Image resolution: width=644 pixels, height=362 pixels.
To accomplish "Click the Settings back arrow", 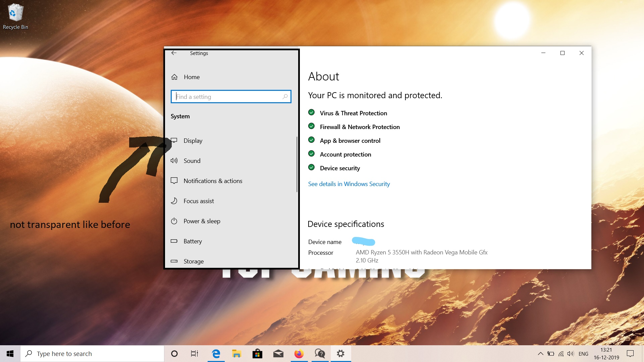I will [174, 53].
